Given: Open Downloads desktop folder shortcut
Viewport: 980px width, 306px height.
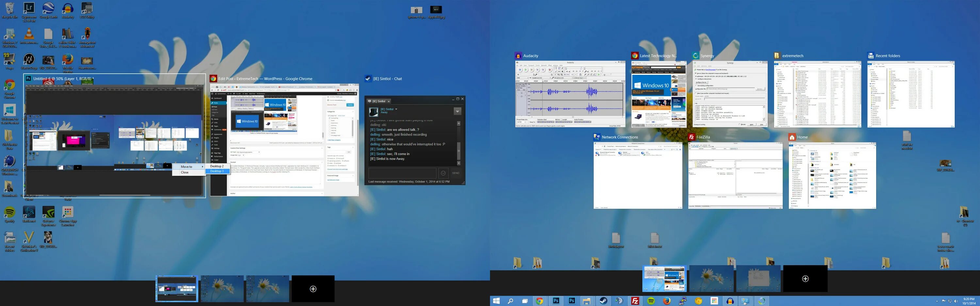Looking at the screenshot, I should coord(9,189).
